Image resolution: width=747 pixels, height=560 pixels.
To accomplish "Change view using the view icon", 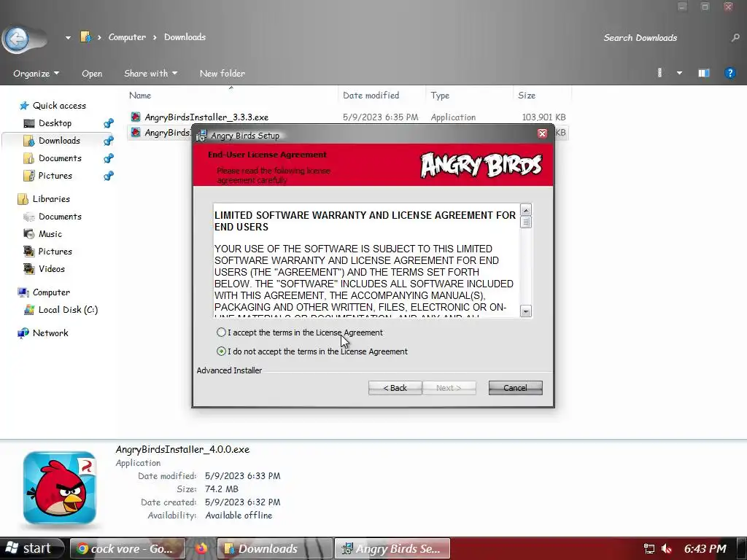I will (x=659, y=73).
